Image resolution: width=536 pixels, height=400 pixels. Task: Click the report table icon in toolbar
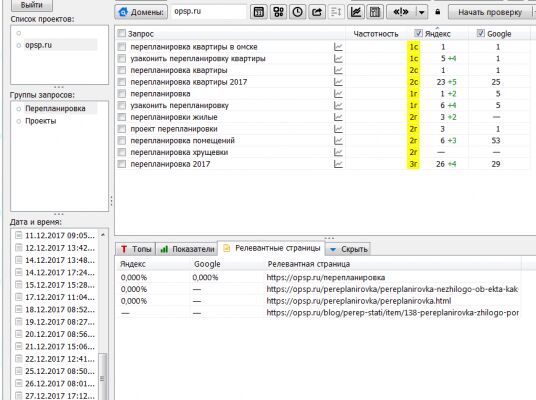(375, 12)
